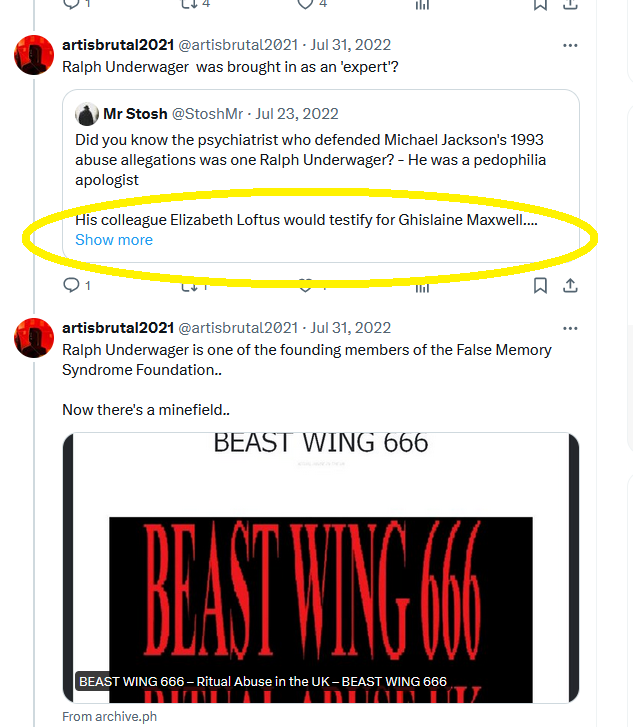Open Jul 23, 2022 quoted tweet timestamp
This screenshot has height=727, width=633.
[297, 114]
